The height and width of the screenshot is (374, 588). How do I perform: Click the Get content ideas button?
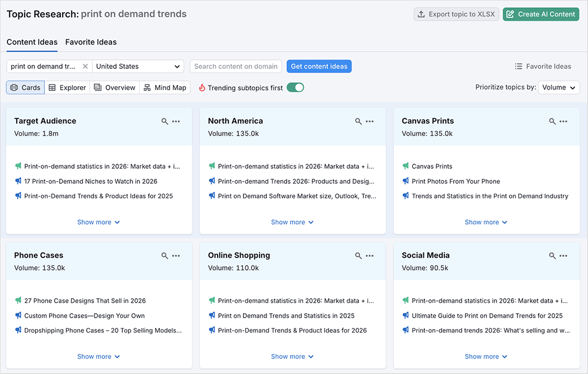pyautogui.click(x=319, y=66)
